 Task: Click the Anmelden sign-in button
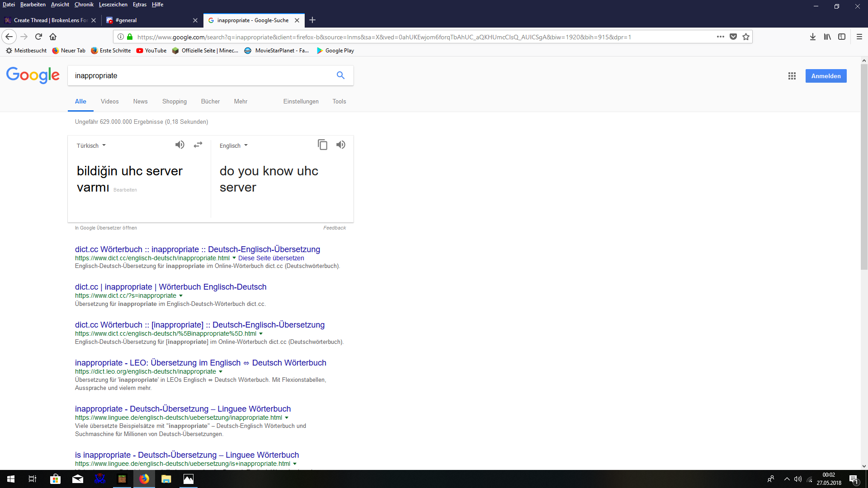(826, 76)
